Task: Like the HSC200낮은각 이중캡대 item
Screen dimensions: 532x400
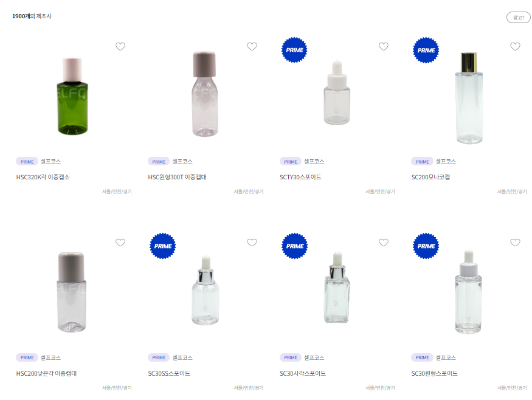Action: pos(120,243)
